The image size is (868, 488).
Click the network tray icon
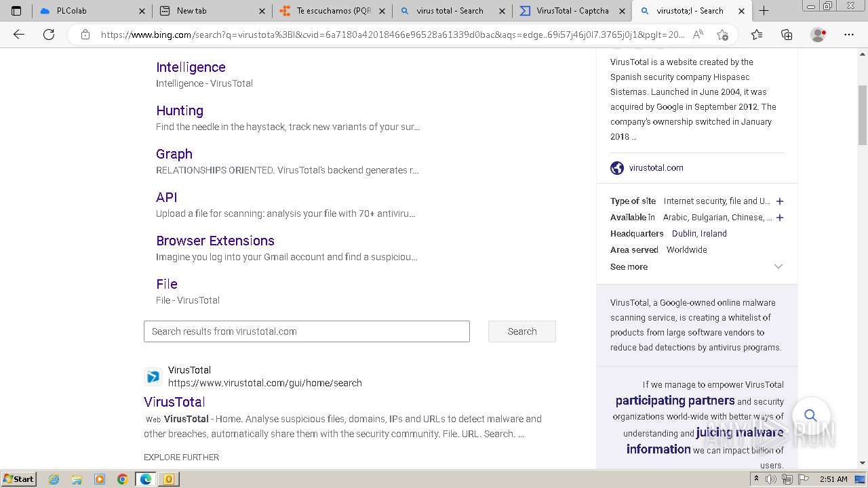(x=787, y=479)
